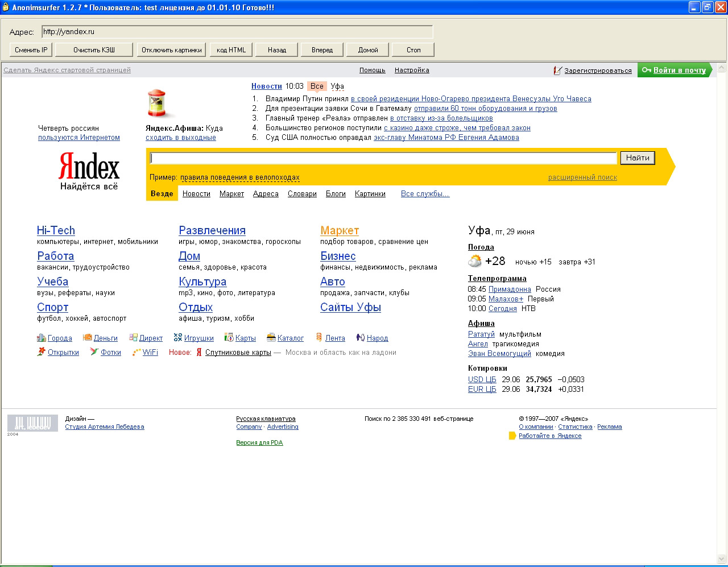
Task: Open the Зарегистрироваться link
Action: point(598,71)
